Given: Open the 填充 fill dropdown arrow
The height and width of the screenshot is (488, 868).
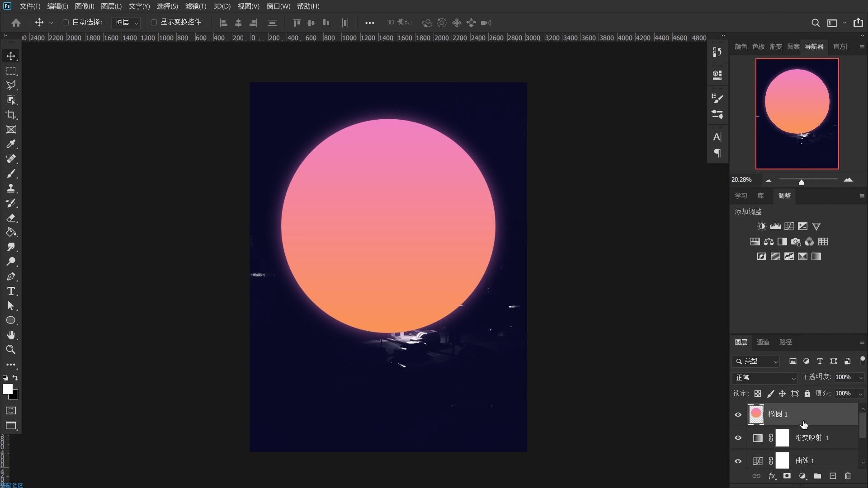Looking at the screenshot, I should tap(860, 394).
